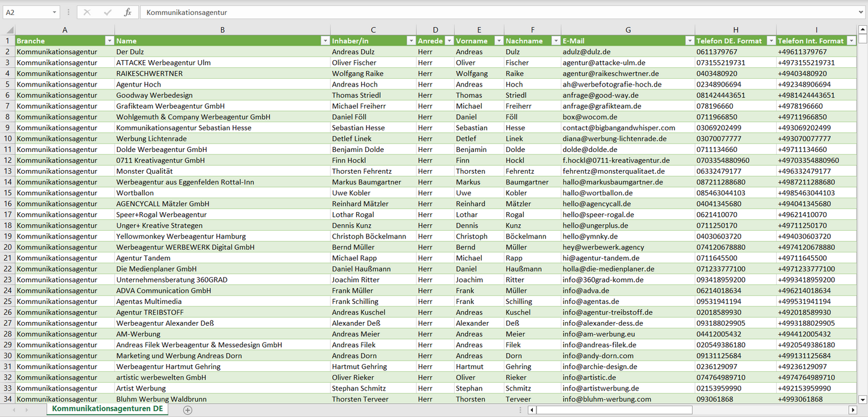Select the Kommunikationsagenturen DE sheet tab
This screenshot has width=868, height=417.
pyautogui.click(x=108, y=409)
